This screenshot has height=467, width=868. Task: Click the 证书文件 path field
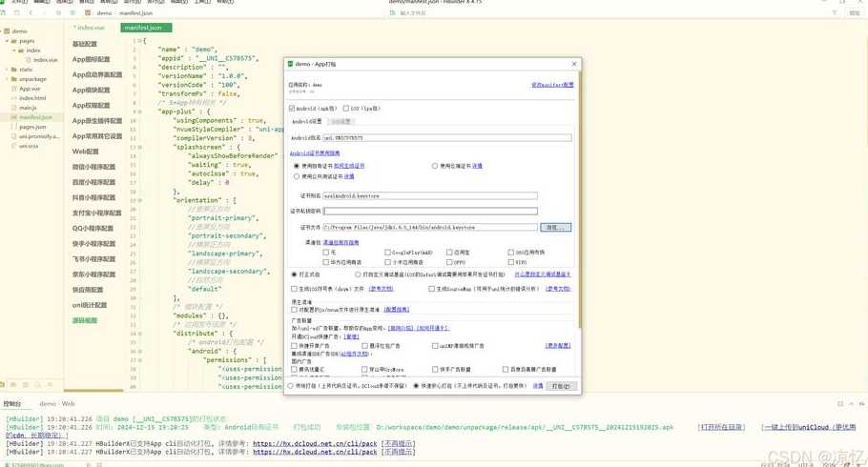point(429,228)
